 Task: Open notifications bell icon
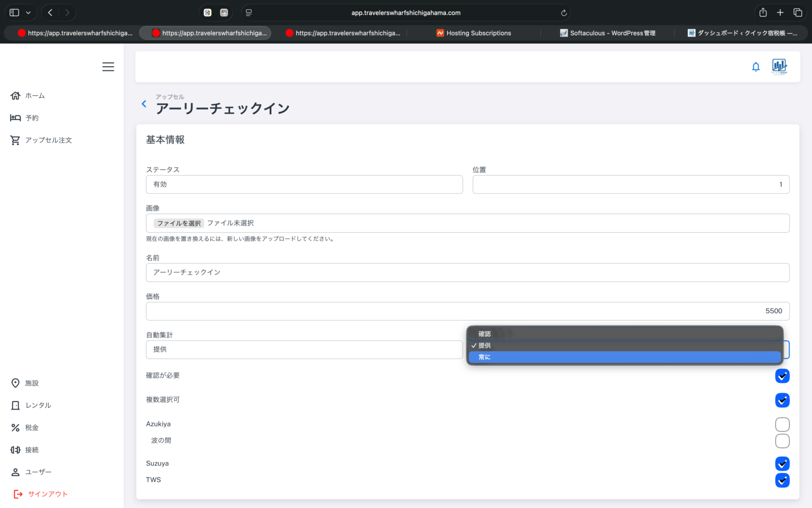click(x=755, y=67)
